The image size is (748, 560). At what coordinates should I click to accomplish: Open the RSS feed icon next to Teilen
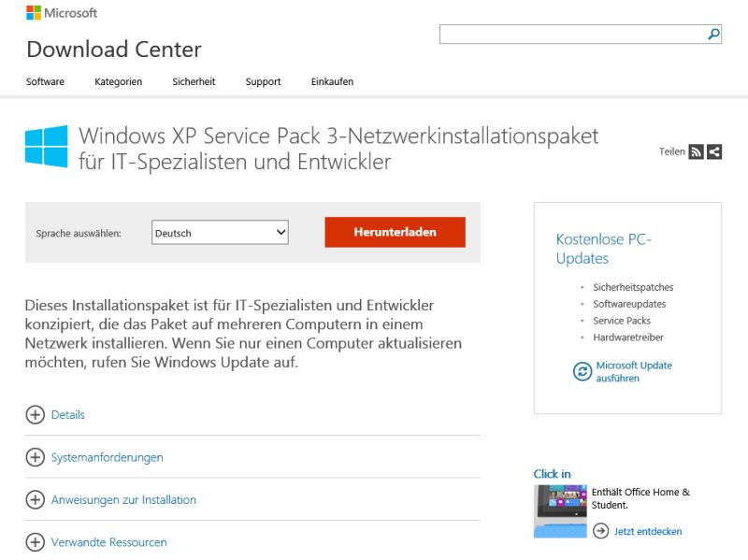tap(696, 151)
